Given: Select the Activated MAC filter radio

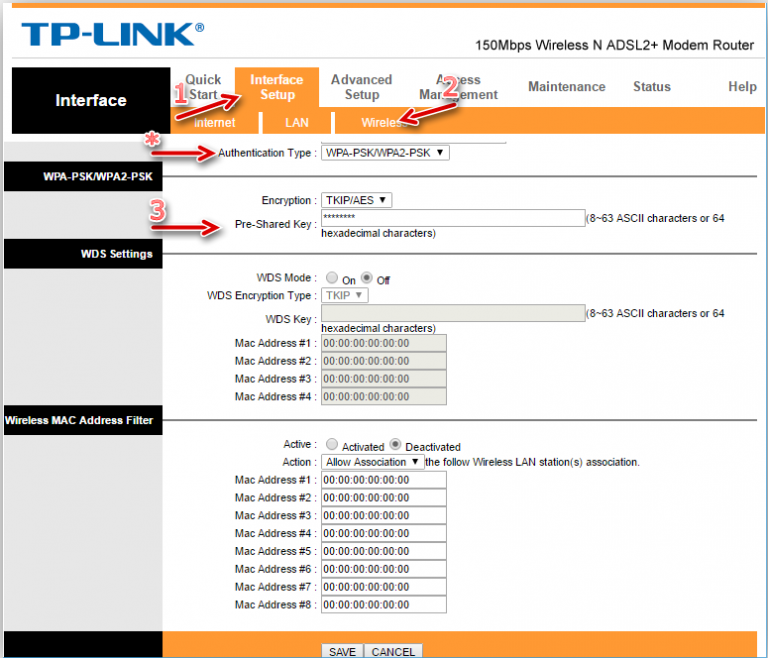Looking at the screenshot, I should [332, 444].
